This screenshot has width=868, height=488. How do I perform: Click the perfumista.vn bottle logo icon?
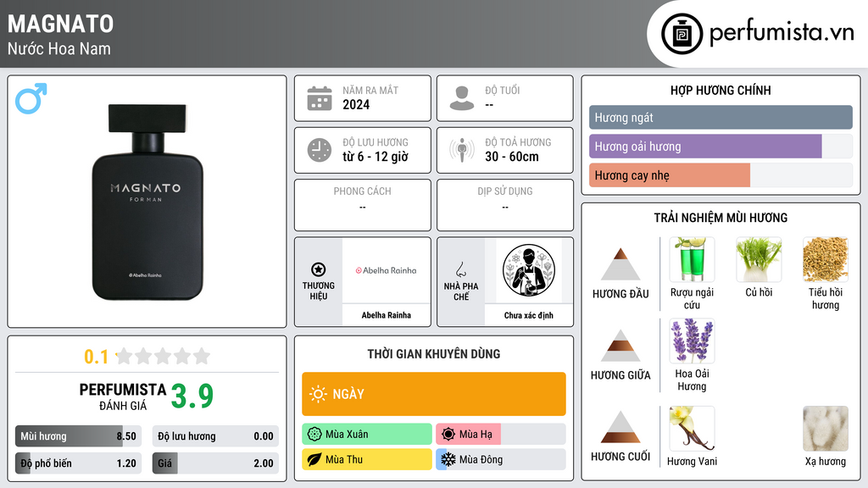tap(682, 34)
